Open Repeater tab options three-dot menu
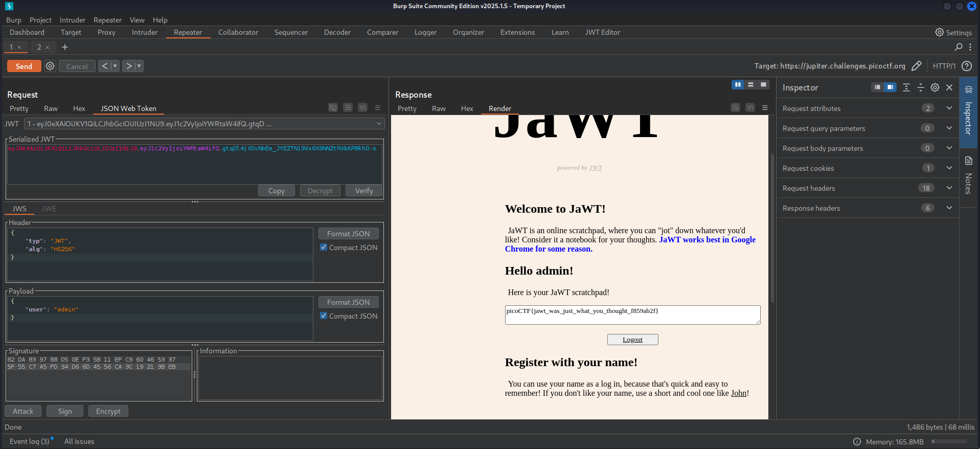The height and width of the screenshot is (449, 980). (x=970, y=47)
